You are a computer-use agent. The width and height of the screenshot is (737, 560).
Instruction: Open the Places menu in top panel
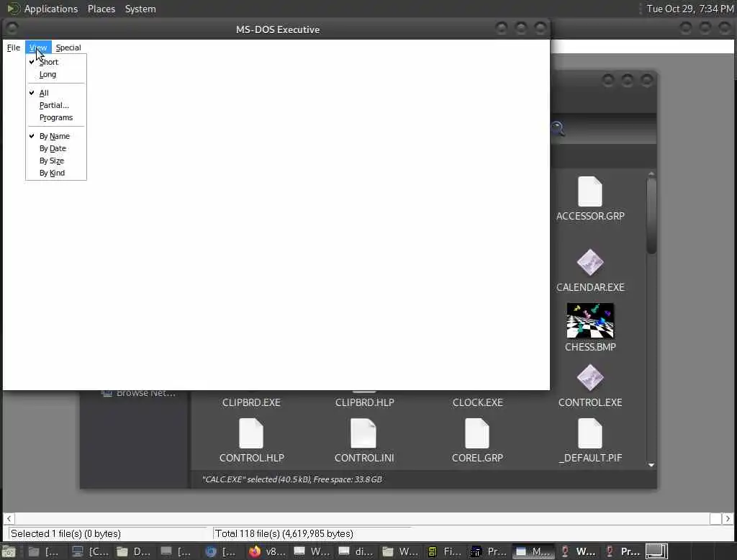click(x=101, y=9)
